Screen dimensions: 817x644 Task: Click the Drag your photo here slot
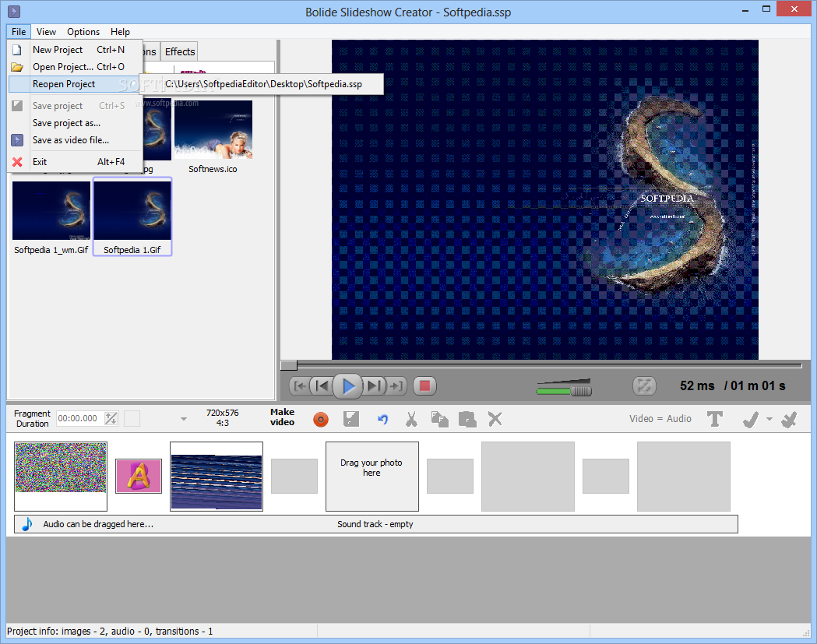click(x=372, y=477)
